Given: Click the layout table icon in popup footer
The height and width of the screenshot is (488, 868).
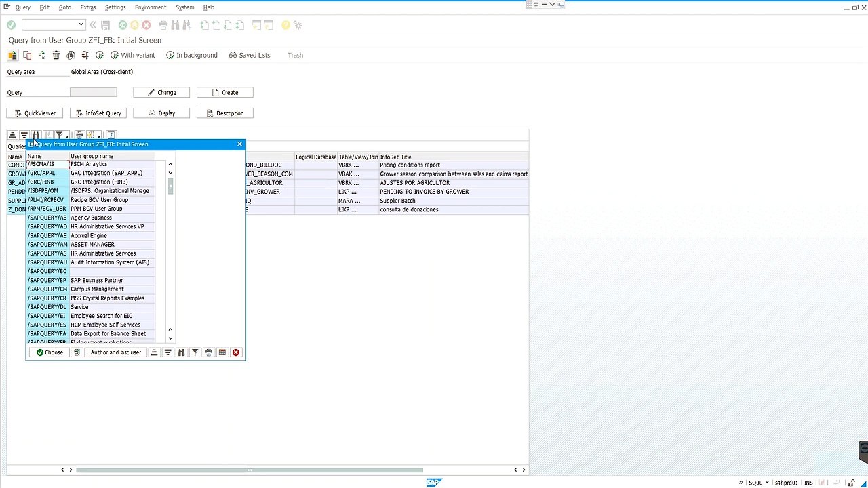Looking at the screenshot, I should coord(222,352).
